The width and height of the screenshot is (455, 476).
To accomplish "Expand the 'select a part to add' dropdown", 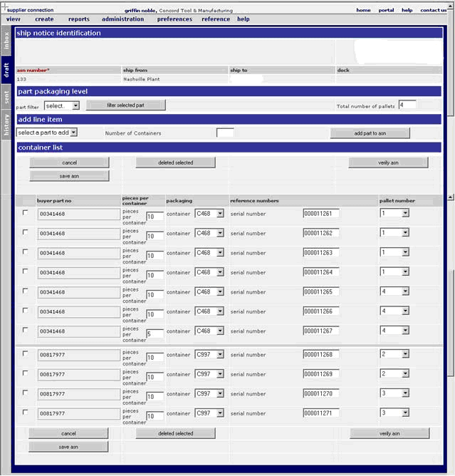I will (x=47, y=133).
